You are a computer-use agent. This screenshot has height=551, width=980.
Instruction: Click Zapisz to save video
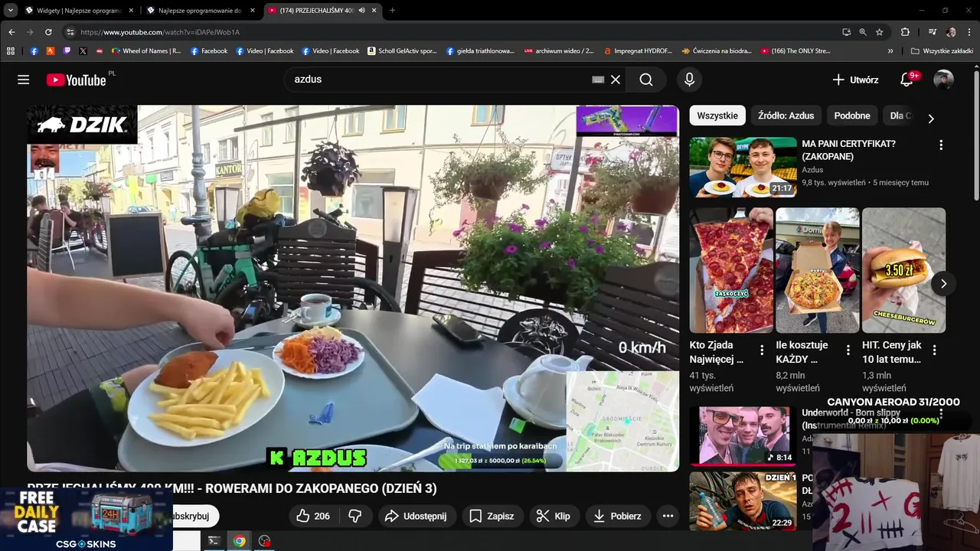point(492,517)
